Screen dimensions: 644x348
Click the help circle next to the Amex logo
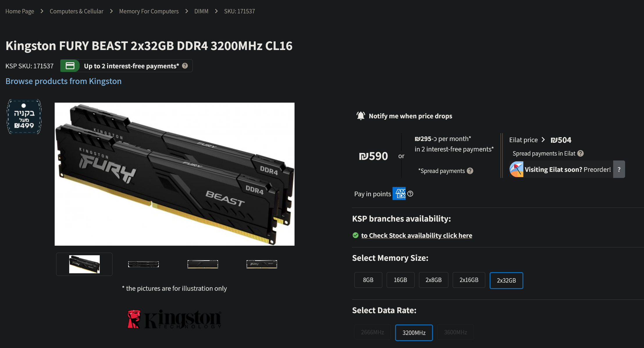410,194
